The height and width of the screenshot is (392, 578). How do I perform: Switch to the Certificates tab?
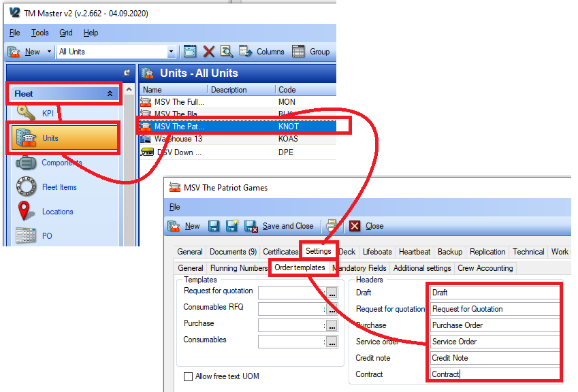pos(280,252)
